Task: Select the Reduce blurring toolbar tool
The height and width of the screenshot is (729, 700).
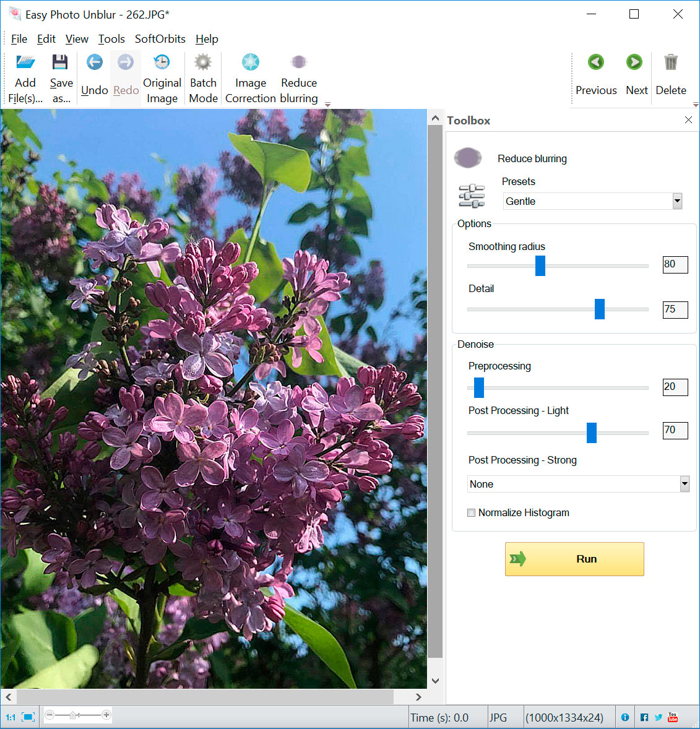Action: (x=299, y=63)
